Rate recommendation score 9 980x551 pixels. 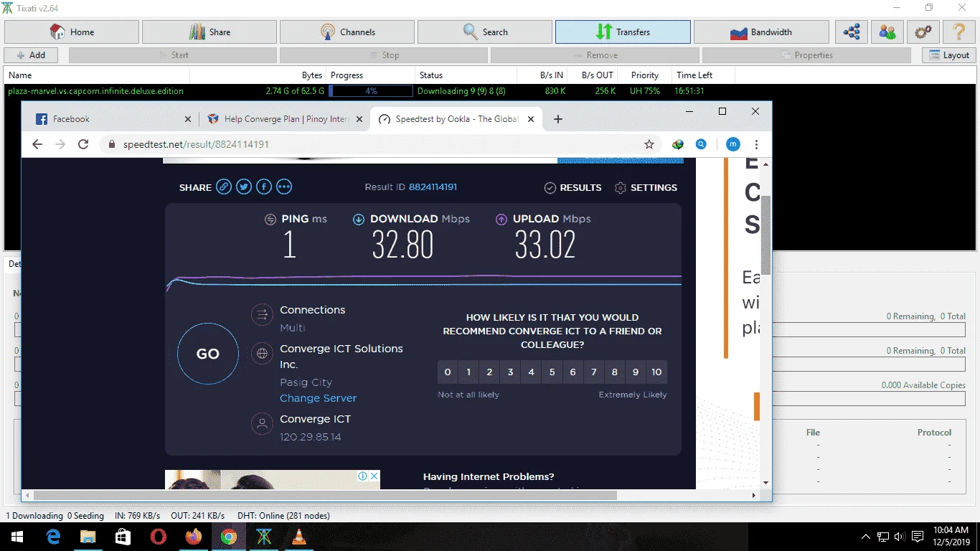(636, 372)
